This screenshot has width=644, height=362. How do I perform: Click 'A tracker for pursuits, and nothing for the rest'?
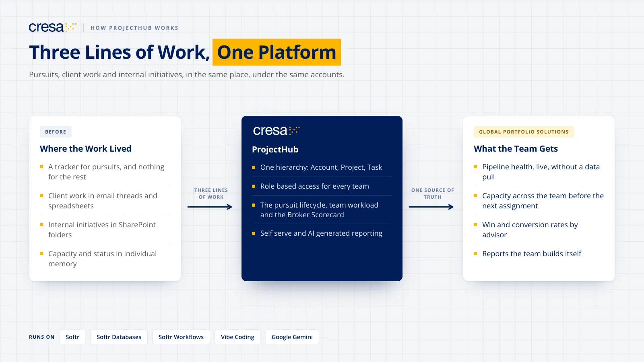click(106, 172)
